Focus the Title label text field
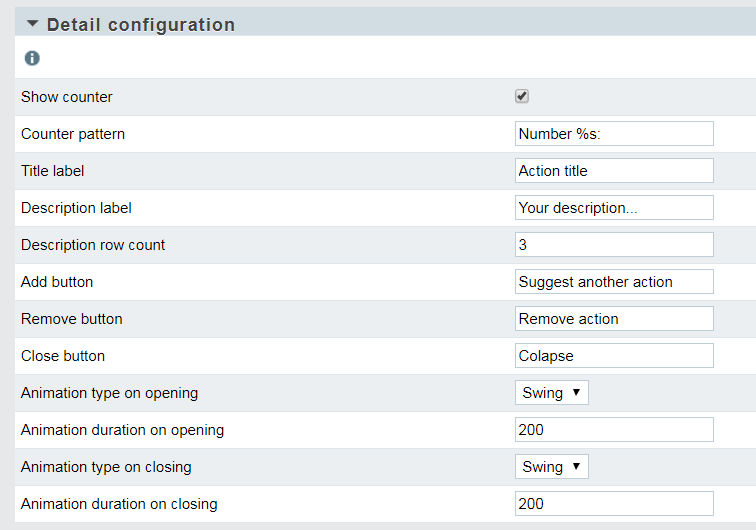The height and width of the screenshot is (530, 756). (614, 171)
